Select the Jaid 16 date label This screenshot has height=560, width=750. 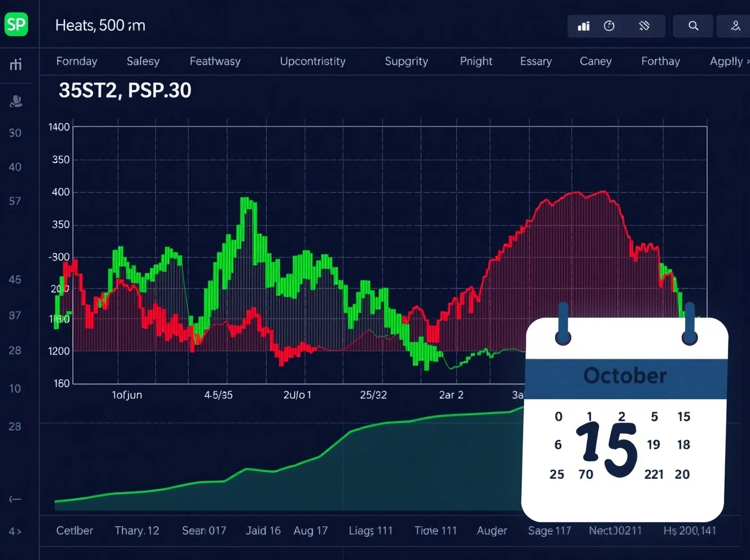(263, 531)
